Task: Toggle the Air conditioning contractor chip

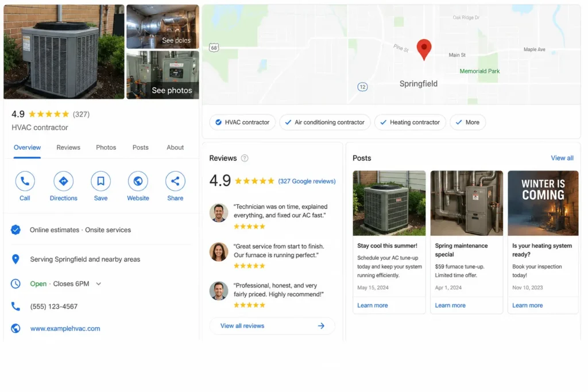Action: (x=325, y=122)
